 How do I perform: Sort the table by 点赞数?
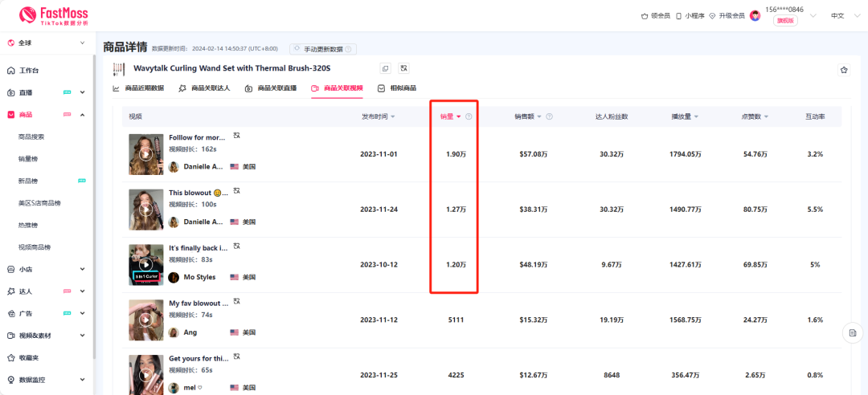[755, 116]
